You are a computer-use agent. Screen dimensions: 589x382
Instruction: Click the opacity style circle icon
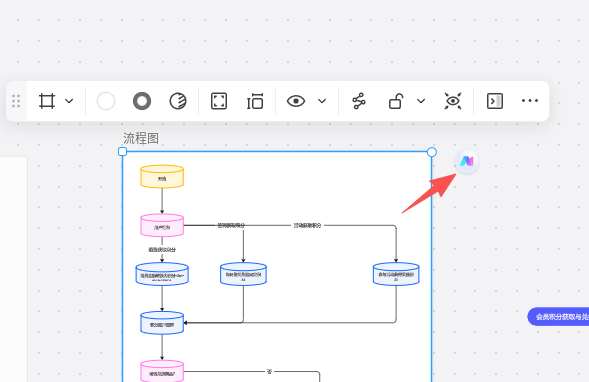click(178, 101)
